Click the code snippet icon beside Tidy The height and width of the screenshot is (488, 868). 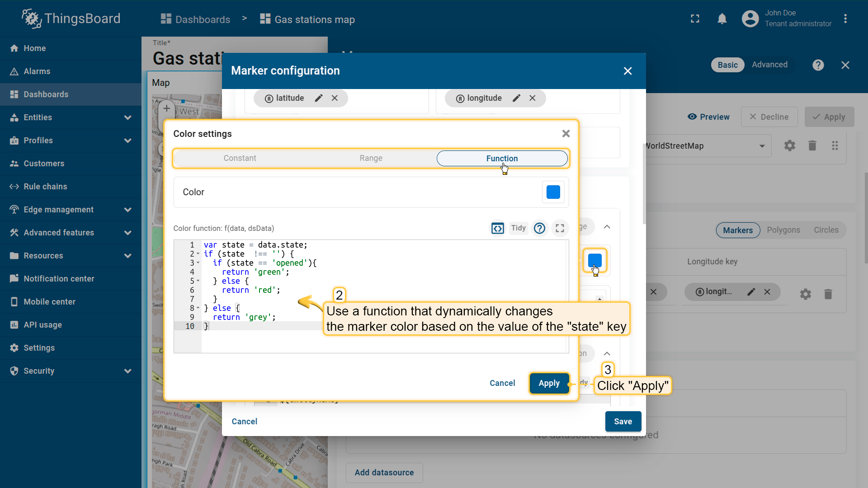pos(497,228)
